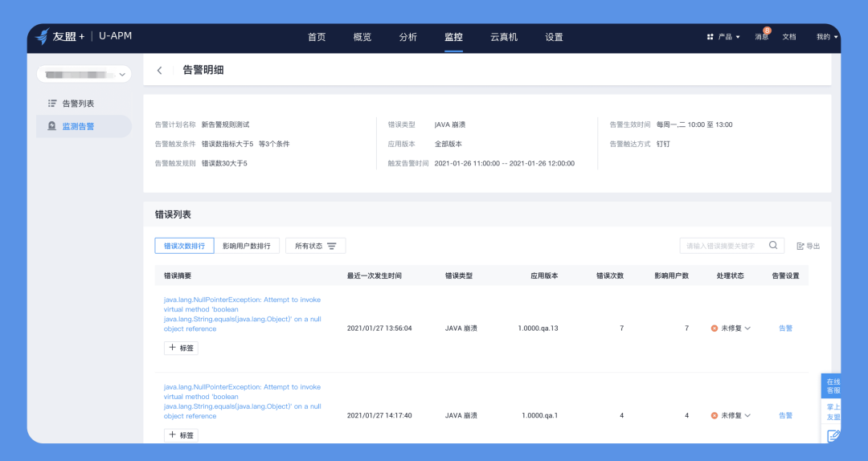Click version cell 1.0000.qa.13

[x=538, y=328]
